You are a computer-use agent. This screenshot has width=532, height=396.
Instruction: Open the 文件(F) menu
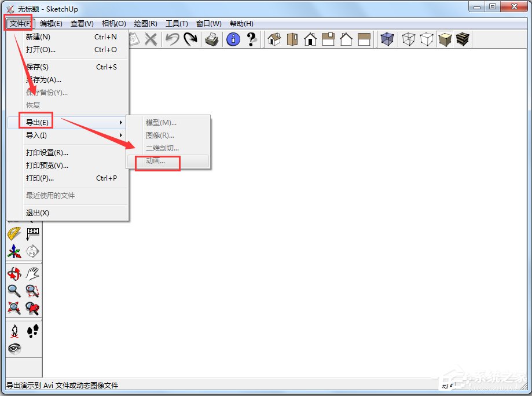(21, 23)
